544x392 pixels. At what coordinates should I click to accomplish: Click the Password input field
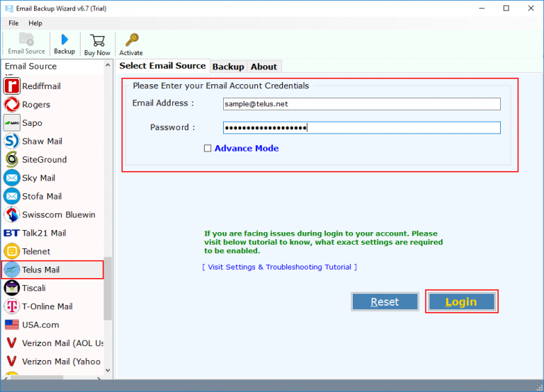(361, 128)
